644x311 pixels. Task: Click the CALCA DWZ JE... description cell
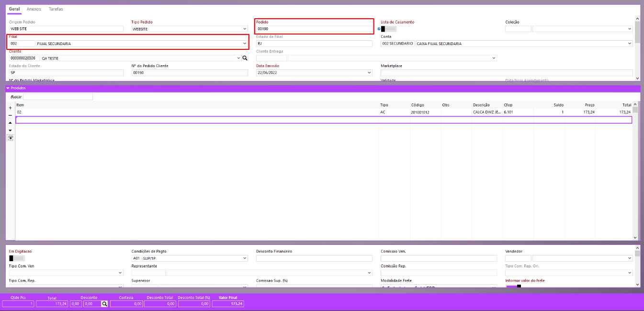point(487,112)
